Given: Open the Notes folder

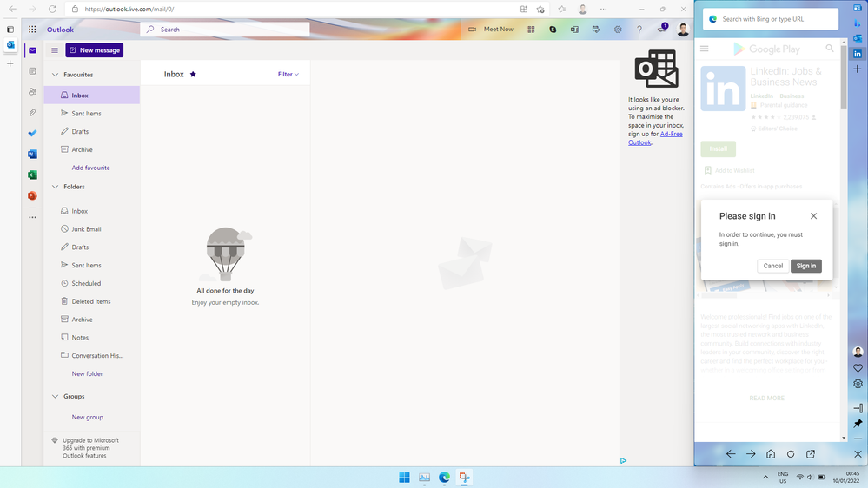Looking at the screenshot, I should point(92,338).
